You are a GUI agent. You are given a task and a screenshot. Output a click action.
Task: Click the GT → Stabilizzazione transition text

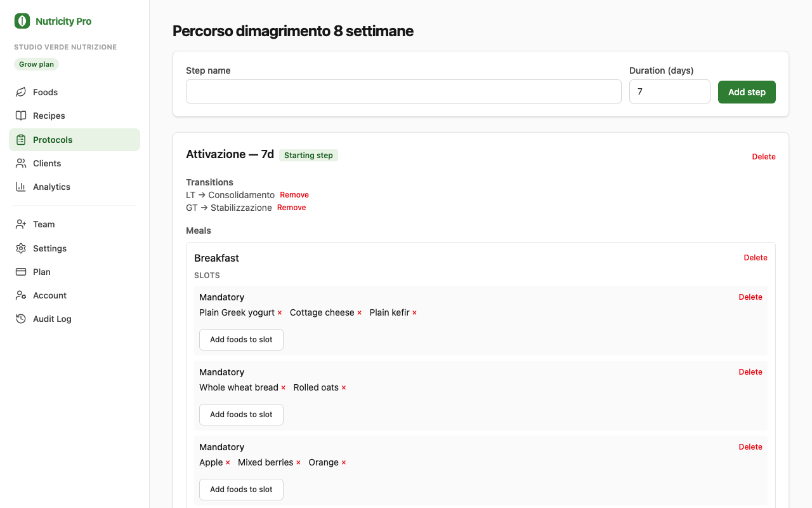tap(229, 208)
